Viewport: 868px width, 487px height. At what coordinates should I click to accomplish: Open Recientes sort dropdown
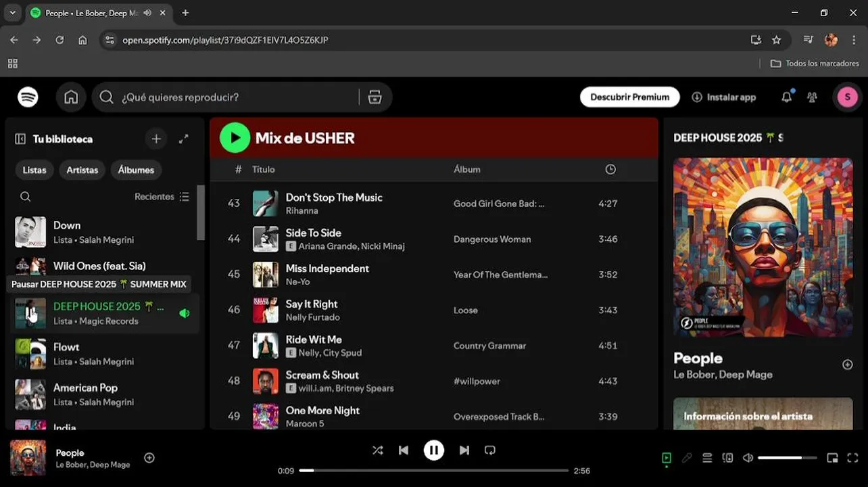point(162,197)
